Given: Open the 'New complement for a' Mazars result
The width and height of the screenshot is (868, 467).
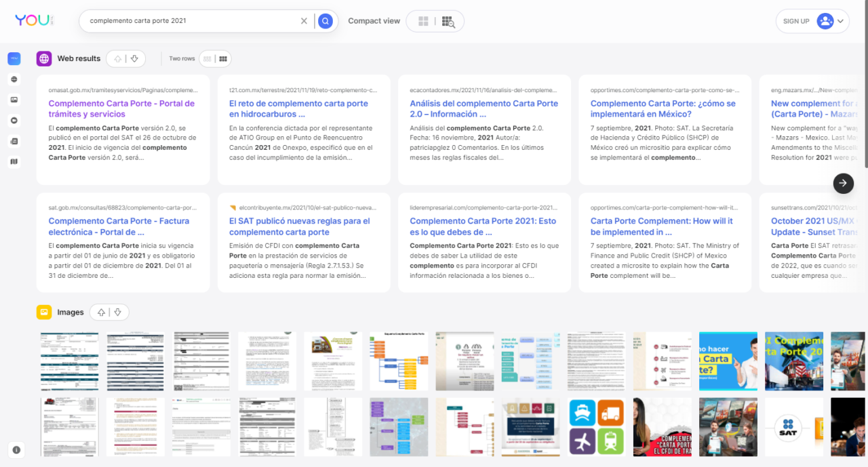Looking at the screenshot, I should [x=814, y=108].
